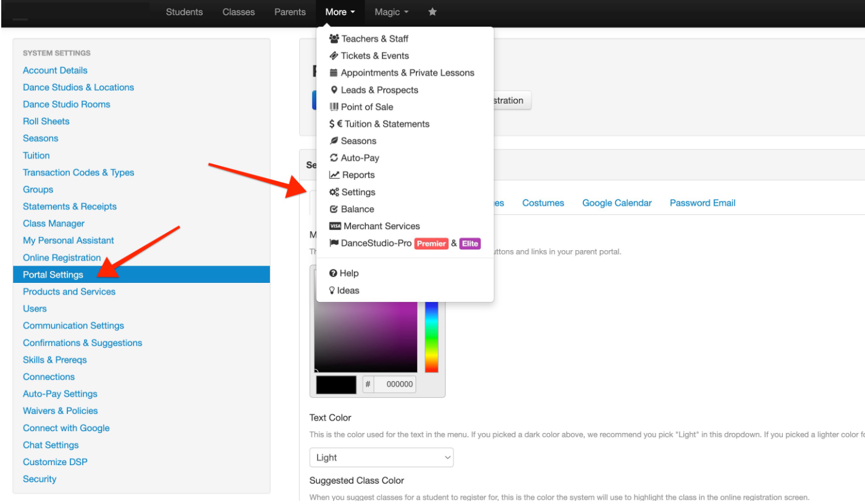Click the Ideas lightbulb icon

332,290
